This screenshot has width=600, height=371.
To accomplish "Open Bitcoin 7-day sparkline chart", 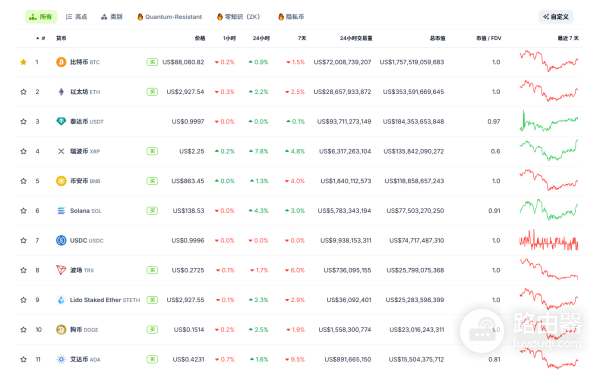I will coord(549,61).
